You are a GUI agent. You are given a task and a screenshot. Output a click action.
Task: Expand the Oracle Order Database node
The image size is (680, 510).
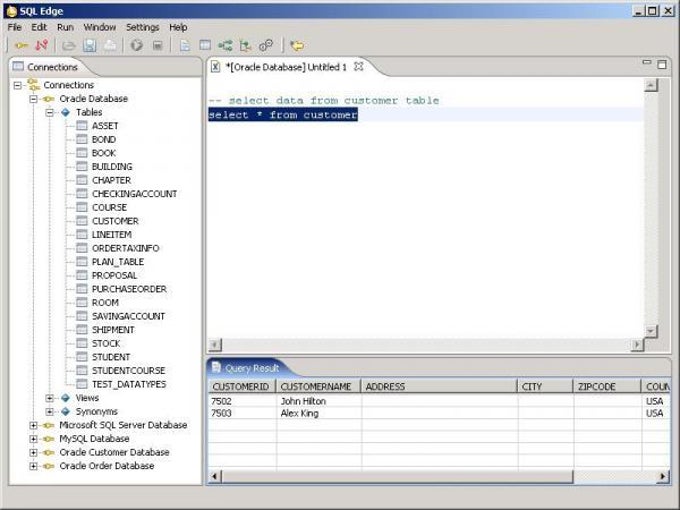pos(33,466)
